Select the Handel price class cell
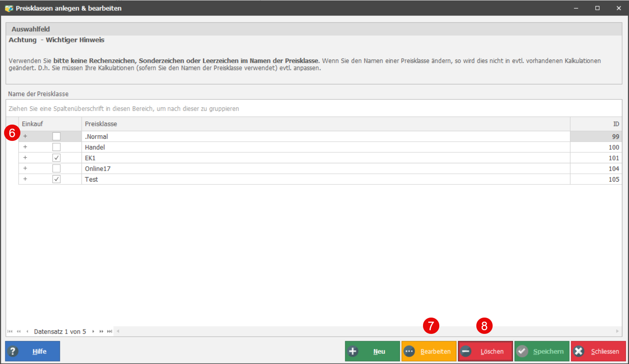Viewport: 629px width, 364px height. (x=326, y=147)
